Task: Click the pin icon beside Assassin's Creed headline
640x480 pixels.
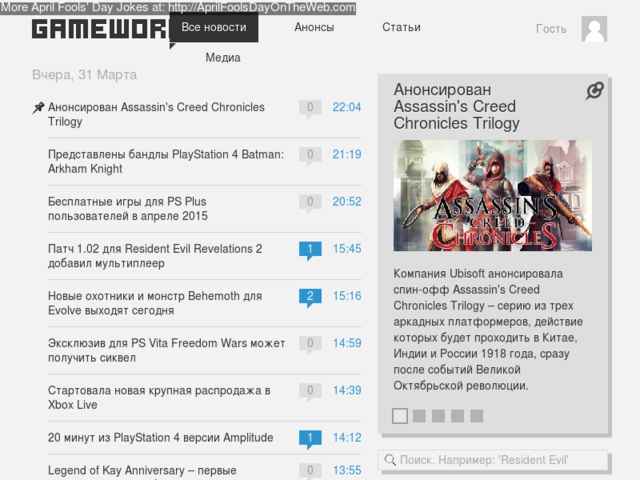Action: tap(38, 108)
